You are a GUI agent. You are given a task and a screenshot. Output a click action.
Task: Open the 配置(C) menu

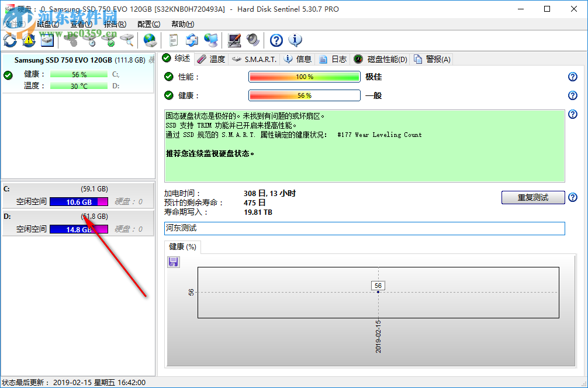(x=148, y=24)
